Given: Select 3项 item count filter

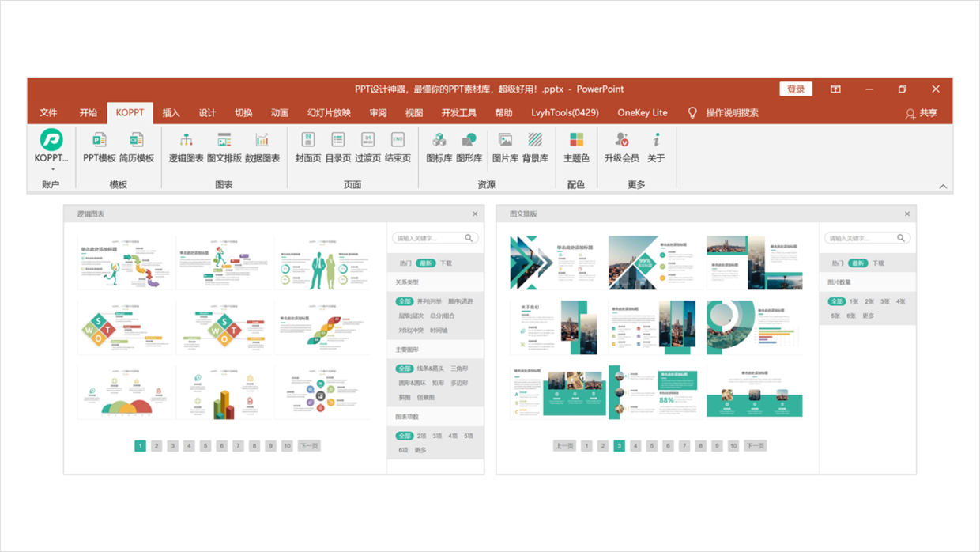Looking at the screenshot, I should (x=437, y=436).
